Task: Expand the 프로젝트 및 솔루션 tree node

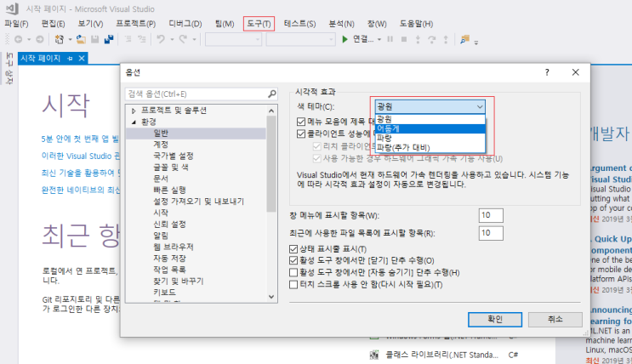Action: tap(134, 111)
